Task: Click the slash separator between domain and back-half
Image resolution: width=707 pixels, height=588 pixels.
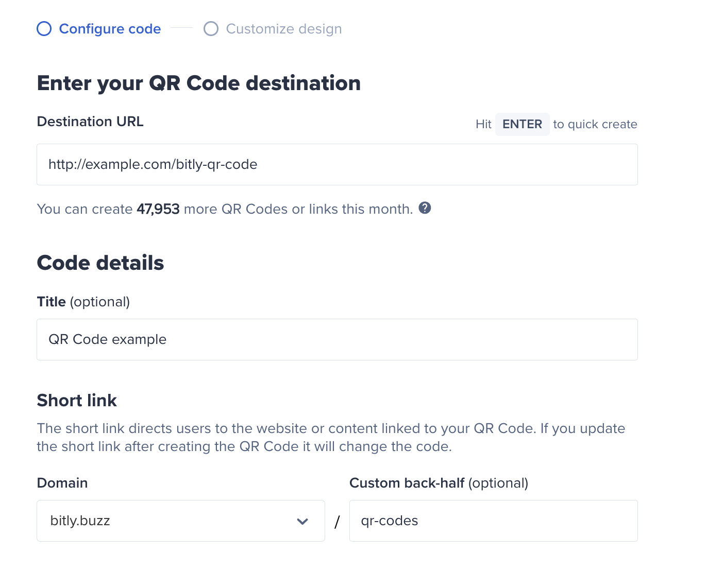Action: (337, 521)
